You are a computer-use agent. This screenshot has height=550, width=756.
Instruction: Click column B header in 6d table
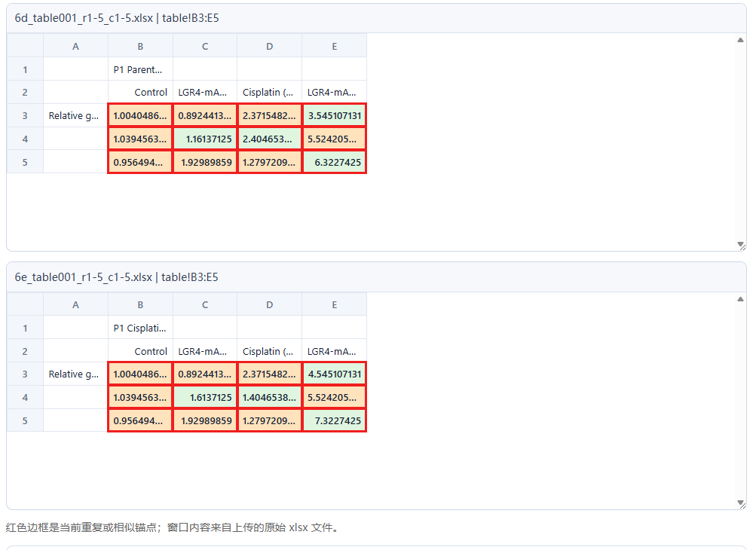(x=140, y=46)
